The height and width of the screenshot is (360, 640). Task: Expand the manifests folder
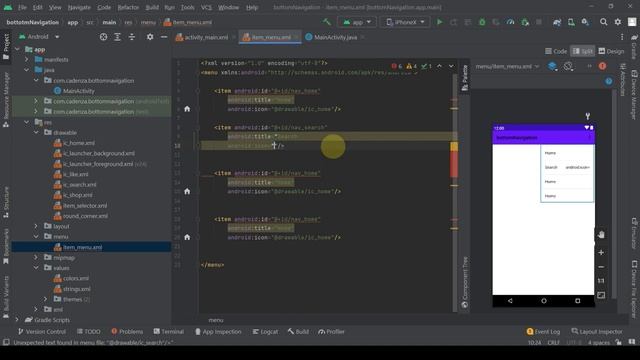(x=27, y=60)
